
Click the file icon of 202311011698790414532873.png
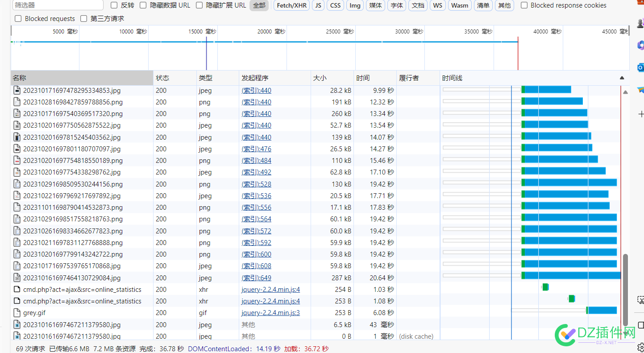(17, 208)
